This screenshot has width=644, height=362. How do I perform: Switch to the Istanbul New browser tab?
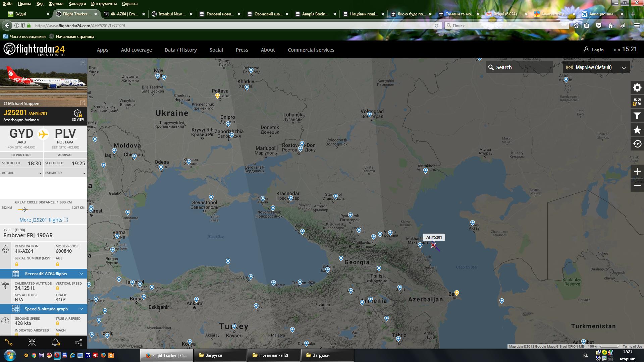click(x=172, y=14)
